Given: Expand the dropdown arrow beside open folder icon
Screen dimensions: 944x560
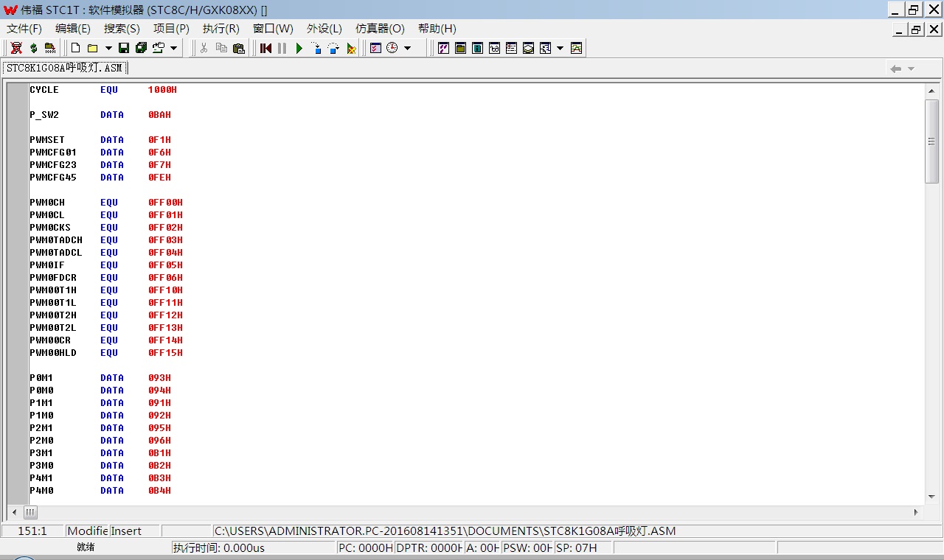Looking at the screenshot, I should (108, 48).
